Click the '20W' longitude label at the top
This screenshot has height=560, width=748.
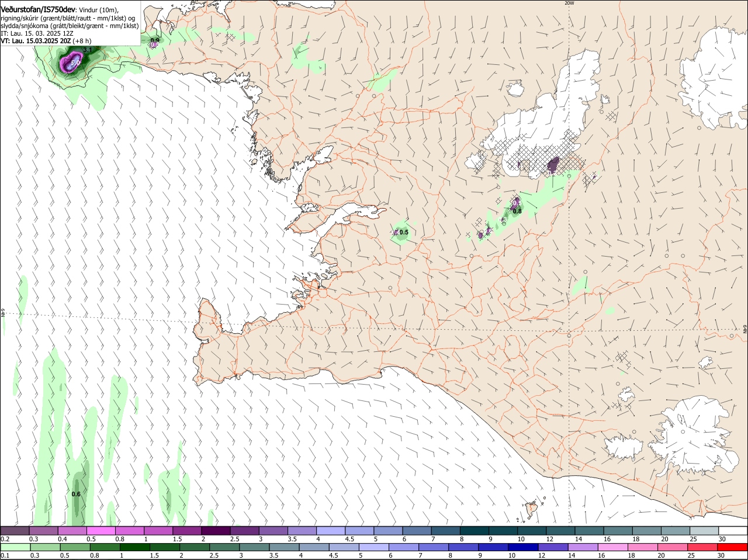coord(569,3)
